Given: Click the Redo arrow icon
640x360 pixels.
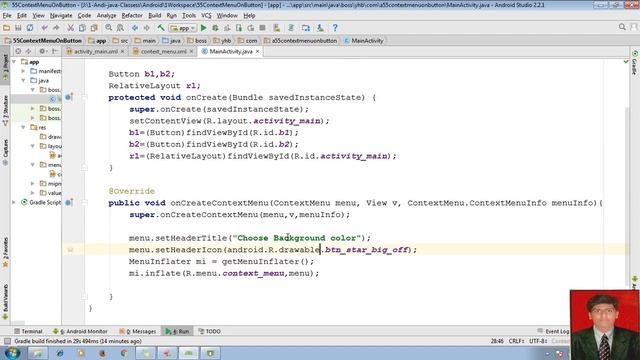Looking at the screenshot, I should 56,28.
